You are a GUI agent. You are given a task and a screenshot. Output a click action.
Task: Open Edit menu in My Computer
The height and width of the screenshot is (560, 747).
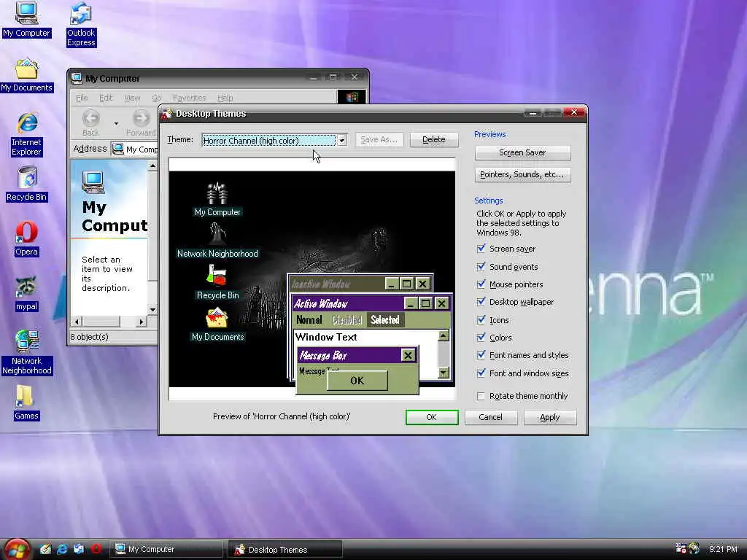pos(106,98)
